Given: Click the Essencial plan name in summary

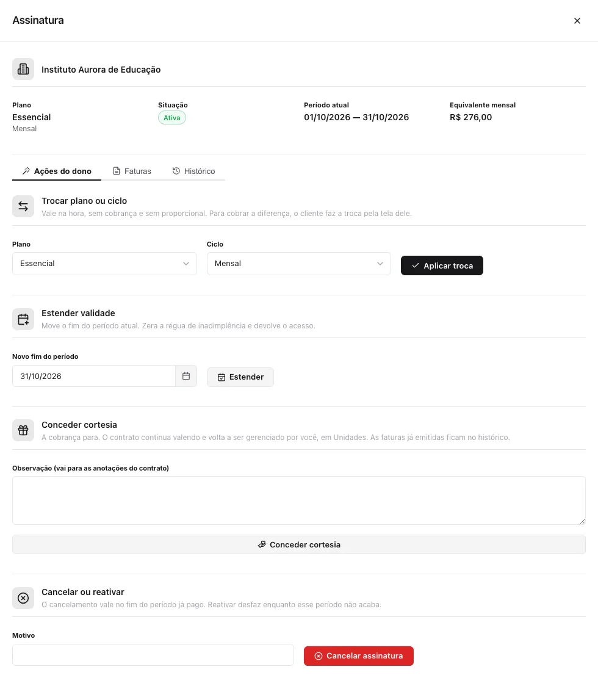Looking at the screenshot, I should (x=31, y=117).
